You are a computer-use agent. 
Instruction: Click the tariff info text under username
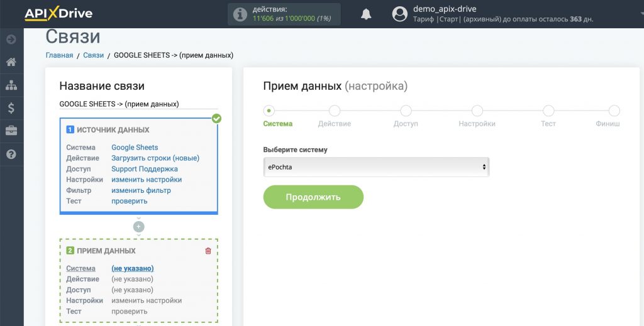pyautogui.click(x=503, y=19)
